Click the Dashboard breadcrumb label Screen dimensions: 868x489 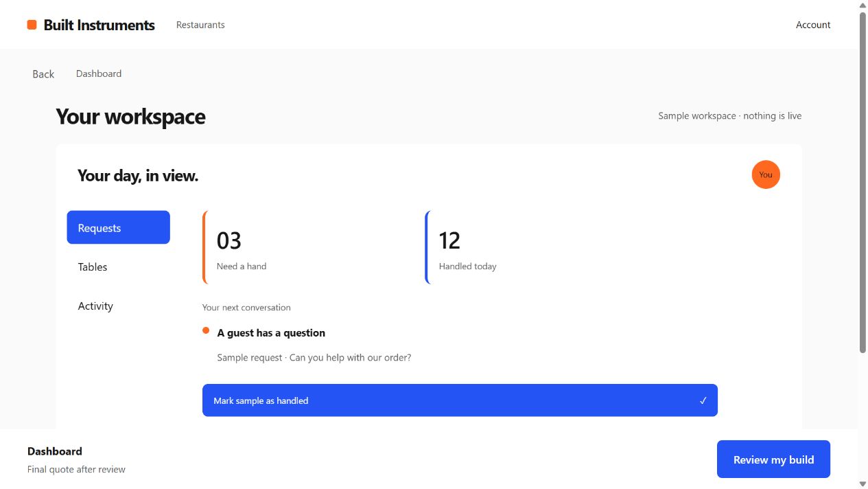click(x=99, y=73)
